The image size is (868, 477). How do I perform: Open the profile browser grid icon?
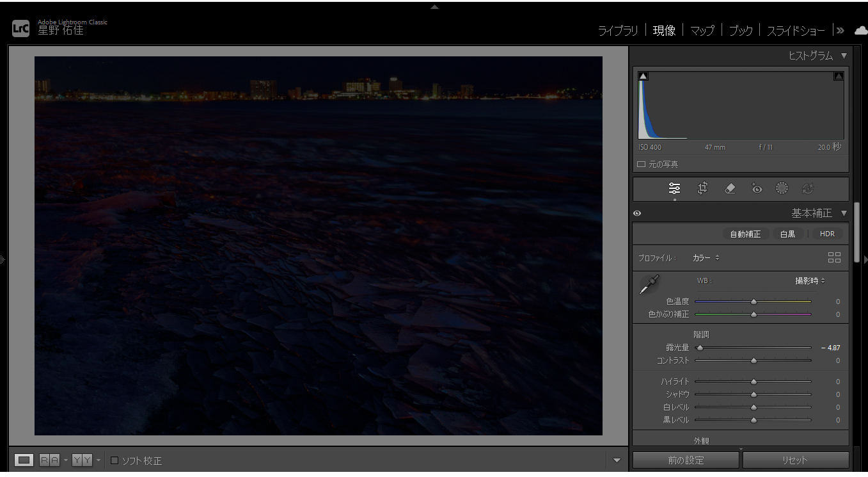pyautogui.click(x=834, y=257)
